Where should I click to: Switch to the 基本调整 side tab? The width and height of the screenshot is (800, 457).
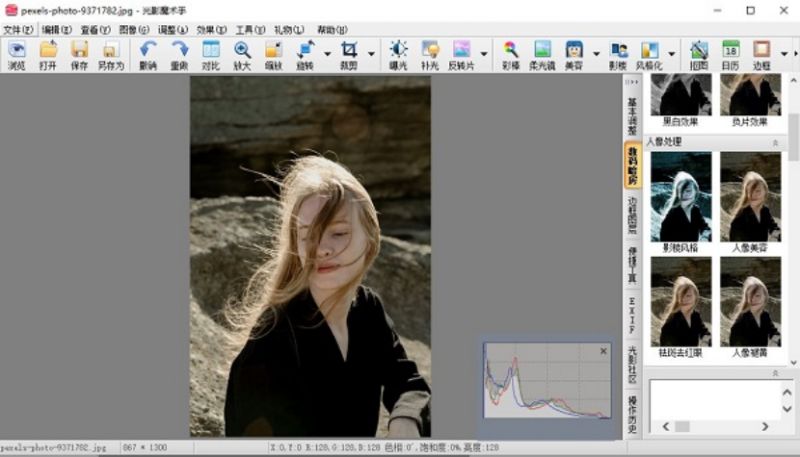tap(632, 115)
